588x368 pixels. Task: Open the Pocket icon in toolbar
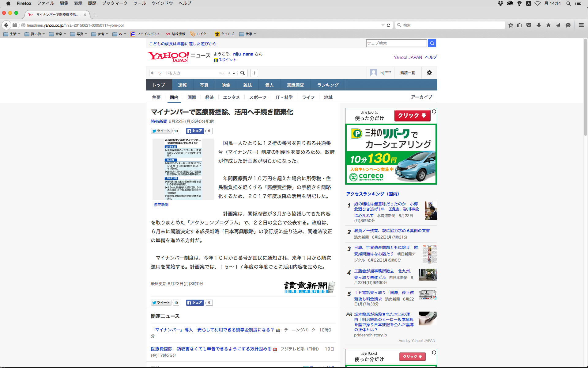[529, 25]
